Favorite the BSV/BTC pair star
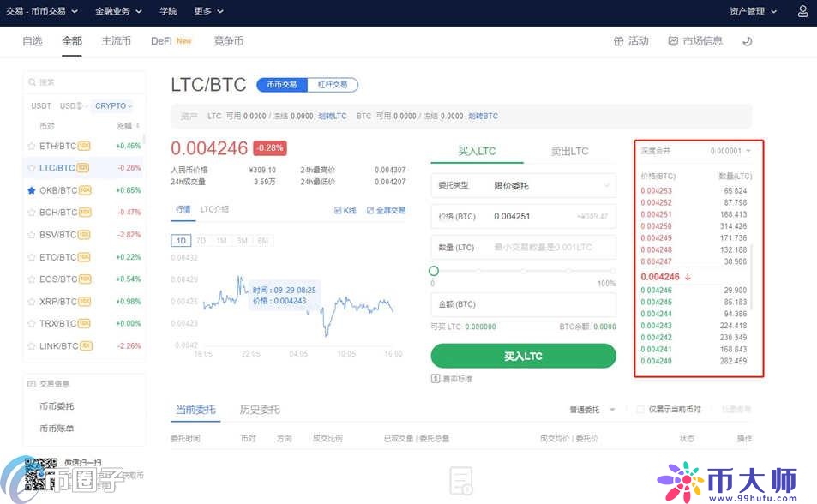The height and width of the screenshot is (504, 817). click(31, 235)
